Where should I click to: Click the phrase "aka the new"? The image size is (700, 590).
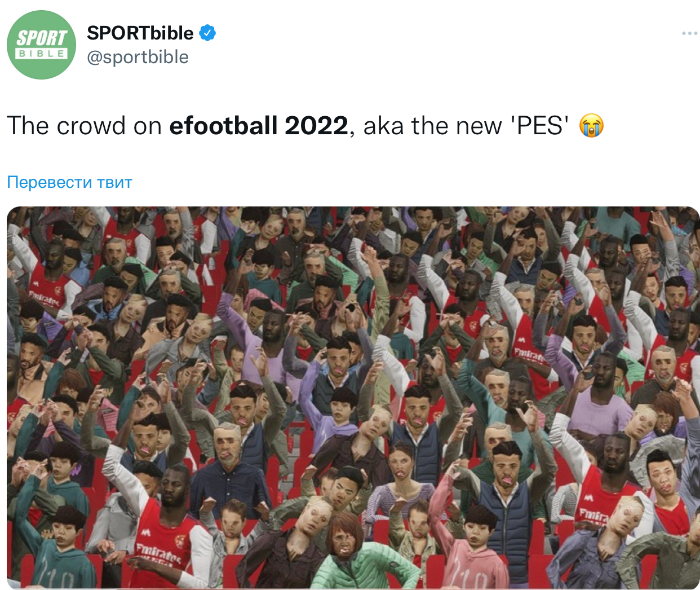coord(432,126)
